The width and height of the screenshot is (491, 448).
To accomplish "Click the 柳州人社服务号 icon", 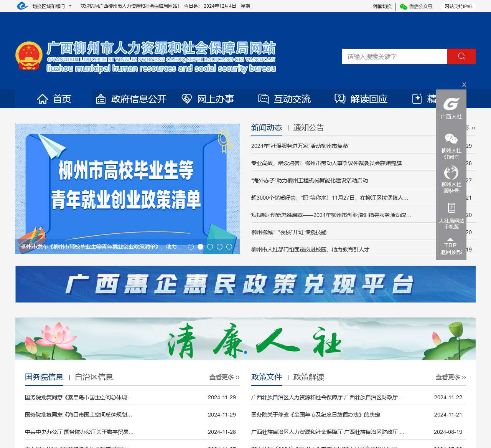I will point(451,172).
